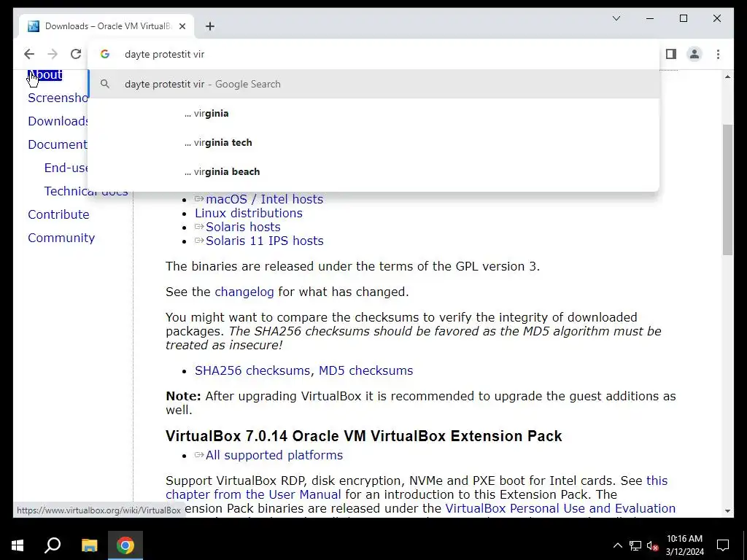Maximize the Chrome window
The image size is (747, 560).
(x=683, y=18)
